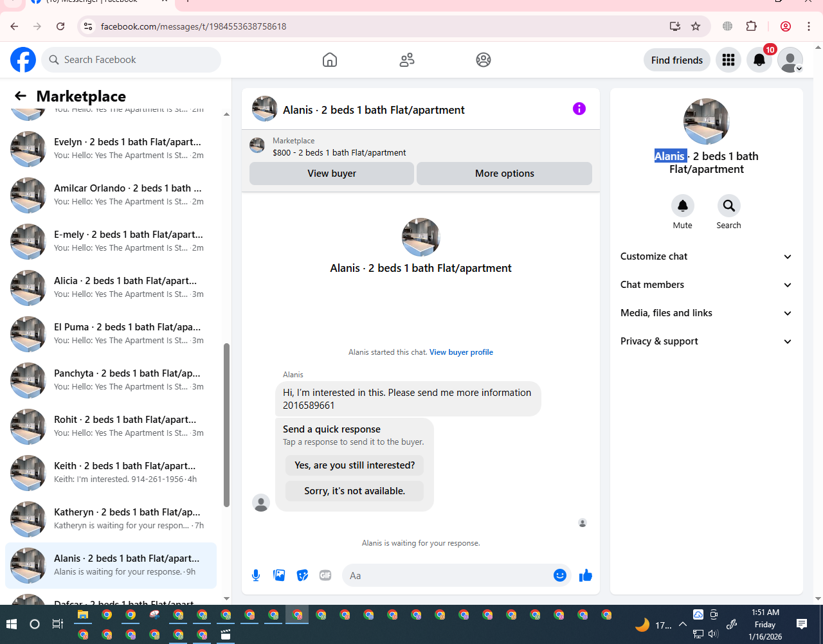Click the Search Facebook field
Viewport: 823px width, 644px height.
131,60
